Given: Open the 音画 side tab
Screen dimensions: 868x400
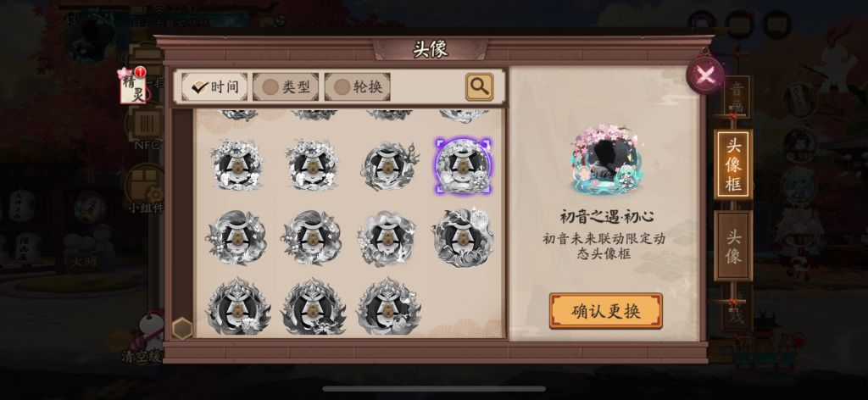Looking at the screenshot, I should coord(737,97).
